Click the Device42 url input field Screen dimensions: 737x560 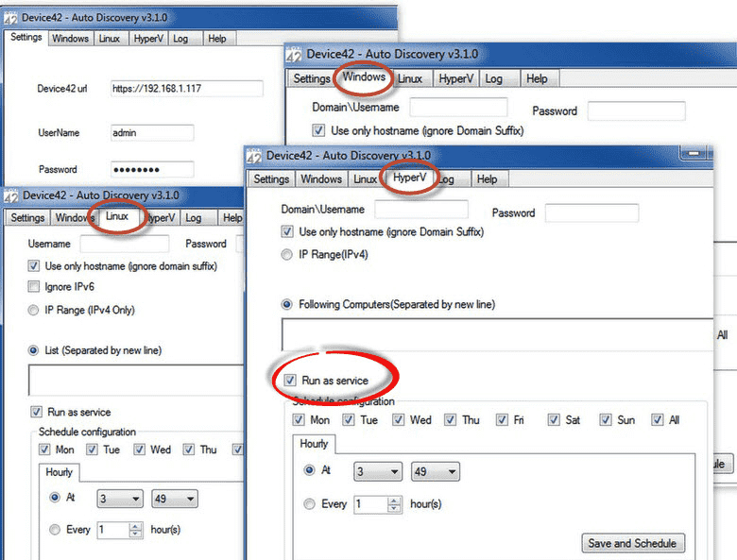point(186,89)
